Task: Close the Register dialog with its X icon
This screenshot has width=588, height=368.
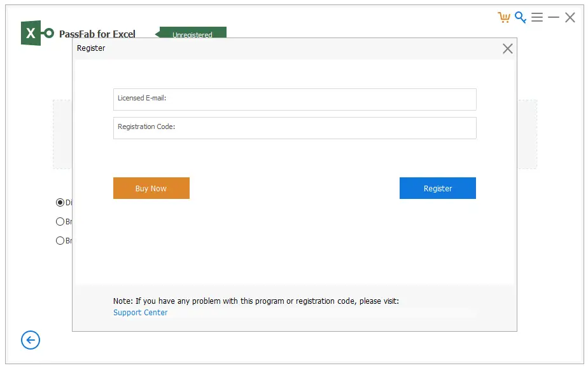Action: tap(507, 48)
